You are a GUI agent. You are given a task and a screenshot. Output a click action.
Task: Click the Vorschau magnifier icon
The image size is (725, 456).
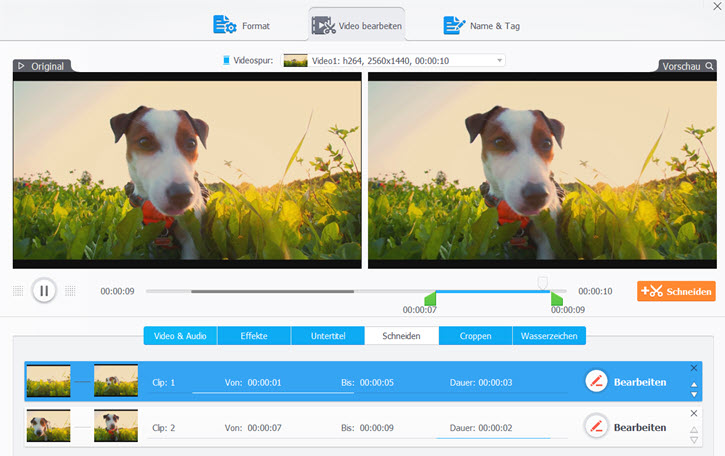(x=709, y=66)
